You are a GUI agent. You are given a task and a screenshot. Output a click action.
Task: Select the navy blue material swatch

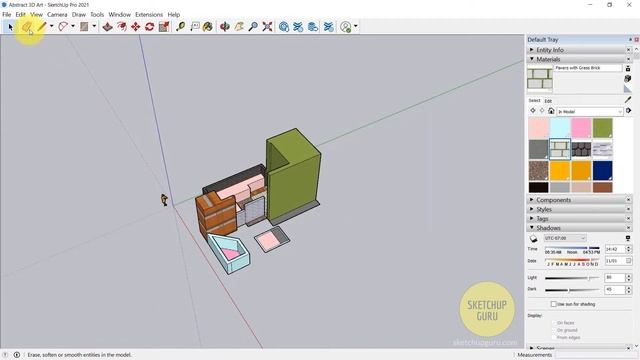(x=602, y=171)
